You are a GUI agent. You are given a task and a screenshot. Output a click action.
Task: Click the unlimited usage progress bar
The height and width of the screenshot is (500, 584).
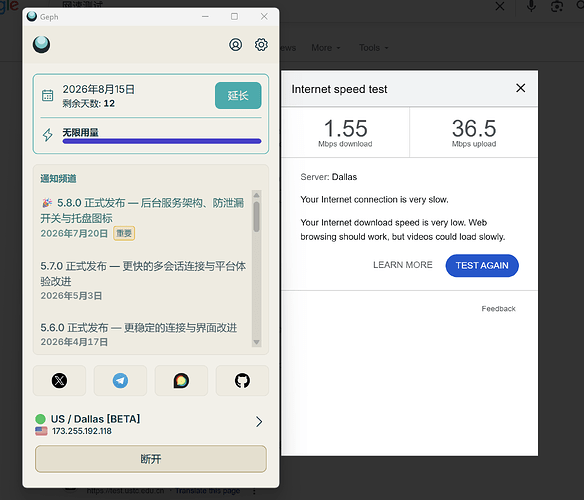[x=162, y=141]
